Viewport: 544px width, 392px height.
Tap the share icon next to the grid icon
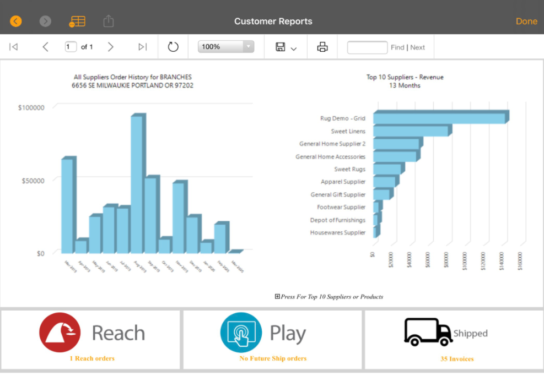click(x=108, y=20)
